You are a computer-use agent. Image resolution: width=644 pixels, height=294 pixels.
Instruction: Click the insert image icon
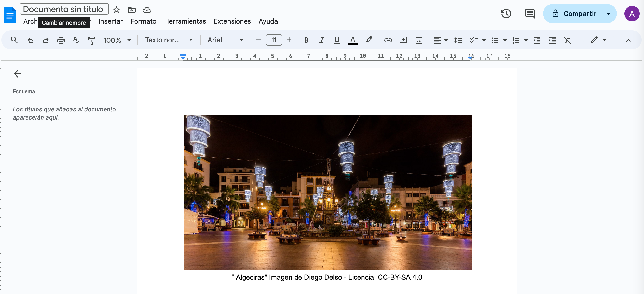(419, 40)
